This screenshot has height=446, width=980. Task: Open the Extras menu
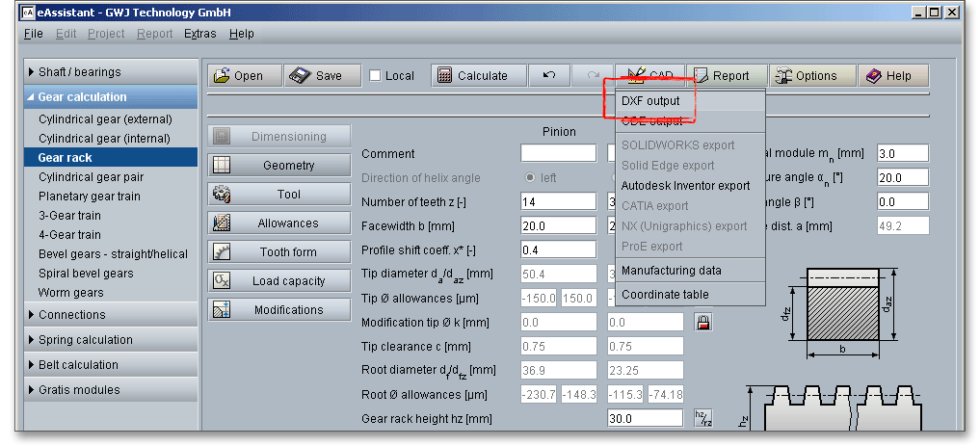click(x=200, y=34)
